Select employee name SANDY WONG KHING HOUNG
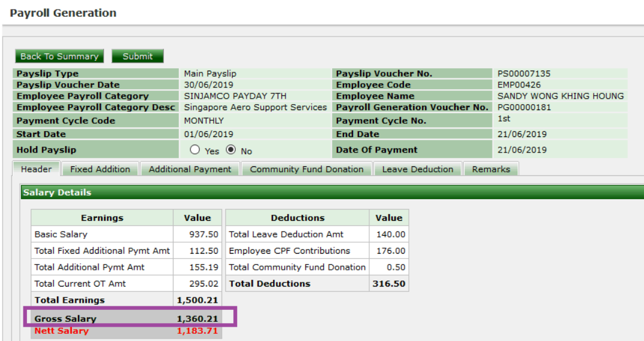 pos(561,96)
